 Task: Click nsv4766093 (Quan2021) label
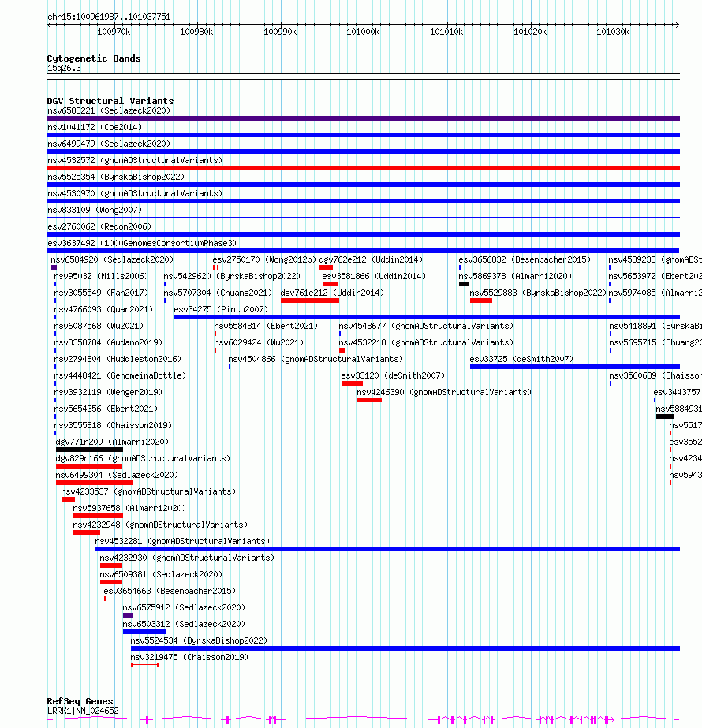103,310
